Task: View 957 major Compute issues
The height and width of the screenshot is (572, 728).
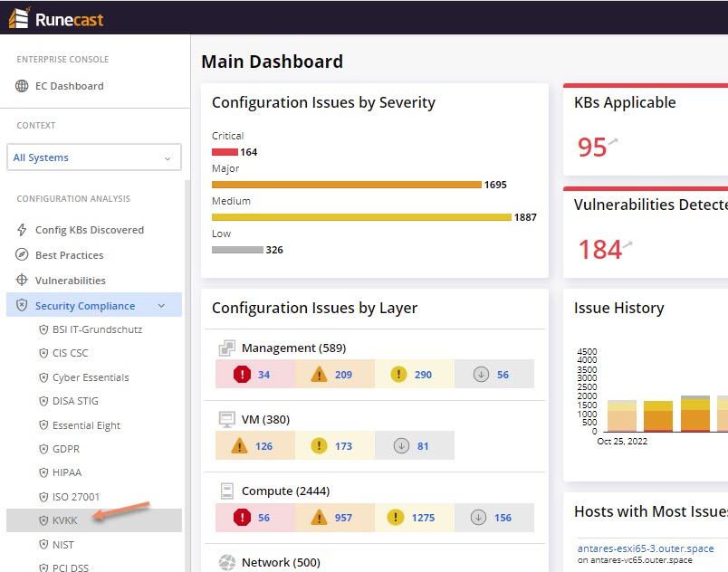Action: [x=343, y=518]
